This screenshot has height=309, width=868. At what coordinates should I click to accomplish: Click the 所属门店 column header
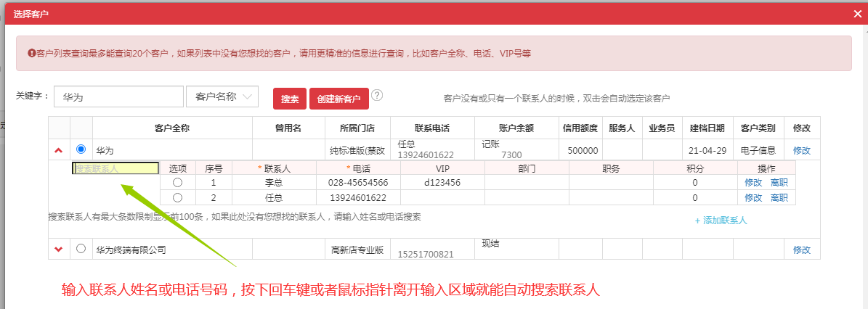(x=357, y=128)
